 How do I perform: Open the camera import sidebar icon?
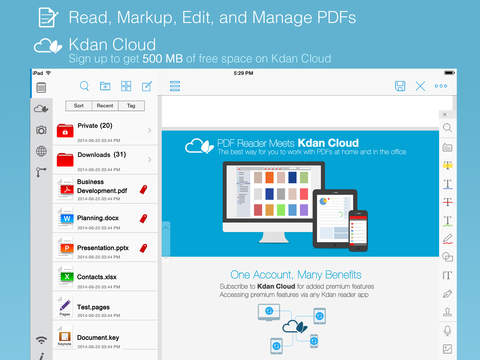pos(41,130)
